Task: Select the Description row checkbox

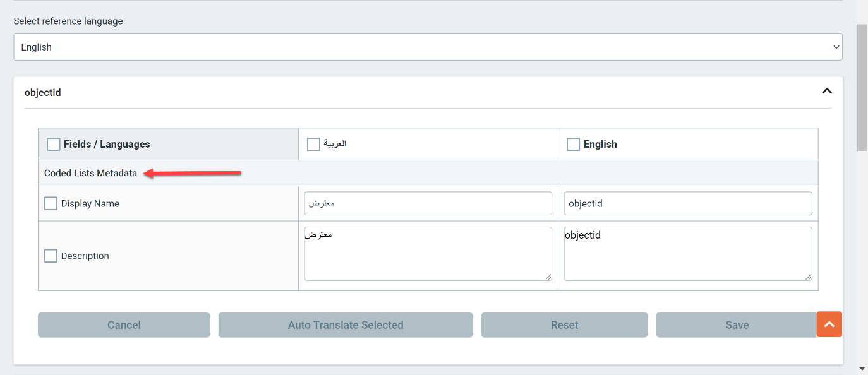Action: coord(51,256)
